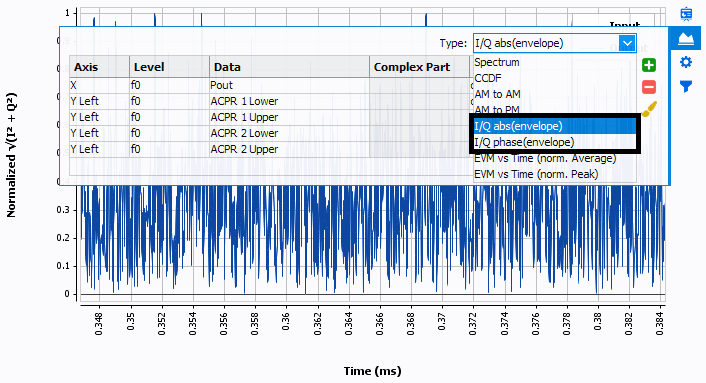
Task: Click the yellow brush clear icon
Action: [649, 109]
